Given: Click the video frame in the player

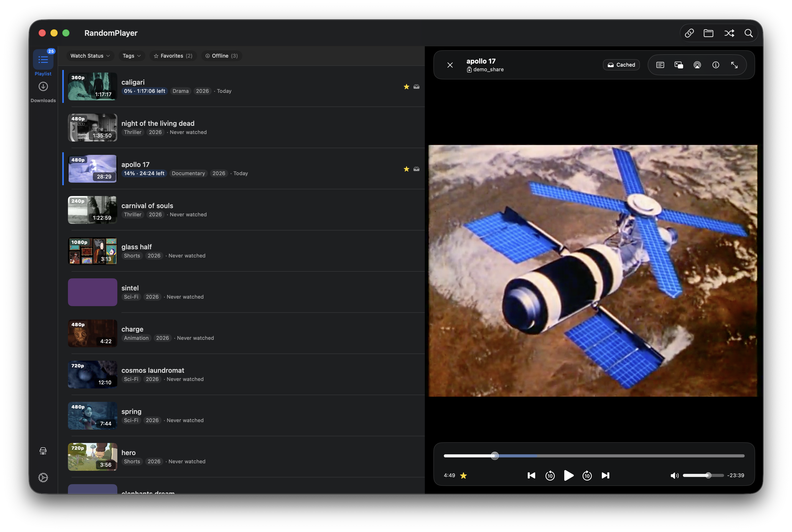Looking at the screenshot, I should [x=593, y=271].
